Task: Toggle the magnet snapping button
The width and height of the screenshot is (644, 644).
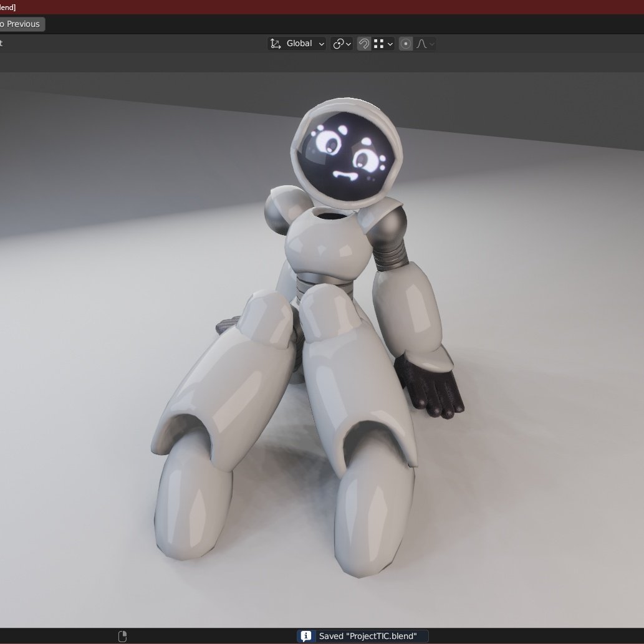Action: coord(364,44)
